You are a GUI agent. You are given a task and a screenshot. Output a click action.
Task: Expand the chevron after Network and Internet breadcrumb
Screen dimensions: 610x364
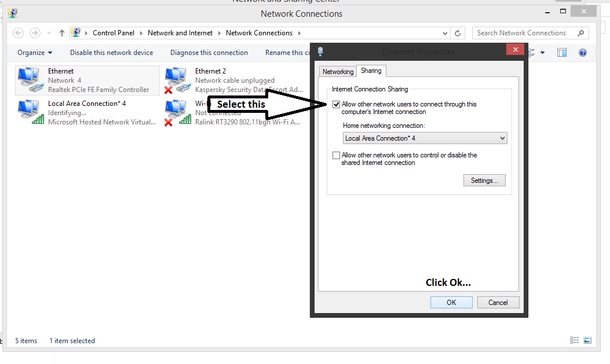coord(220,33)
